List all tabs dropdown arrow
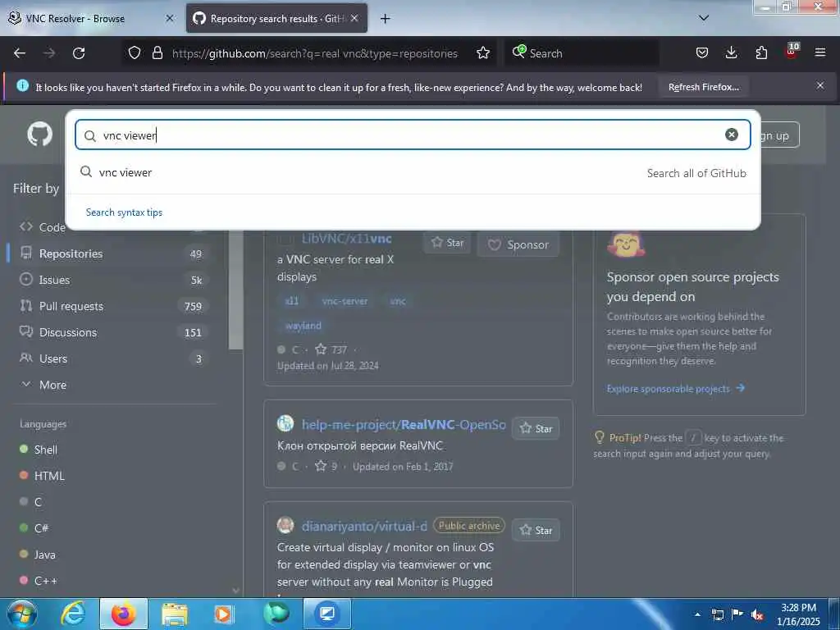Image resolution: width=840 pixels, height=630 pixels. [x=704, y=18]
